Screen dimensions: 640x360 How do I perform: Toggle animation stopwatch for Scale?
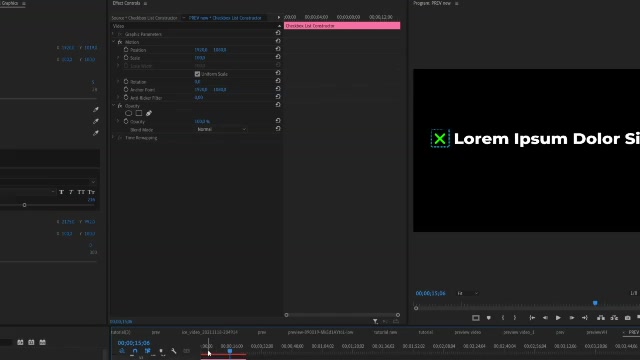126,58
